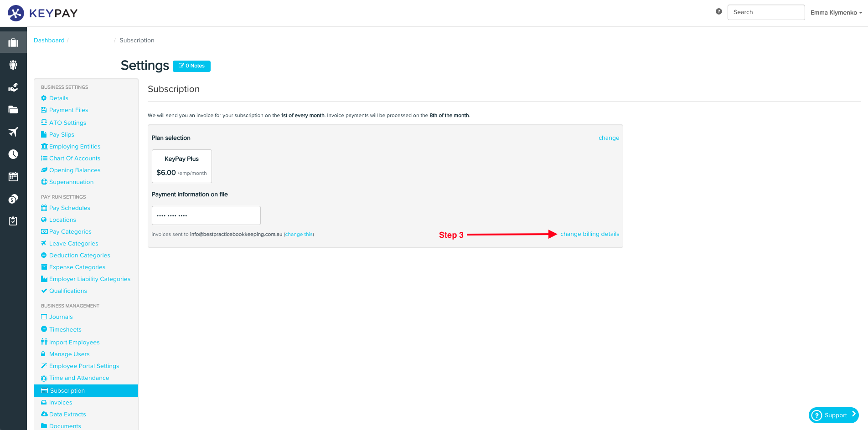868x430 pixels.
Task: Open Employer Liability Categories settings
Action: click(90, 279)
